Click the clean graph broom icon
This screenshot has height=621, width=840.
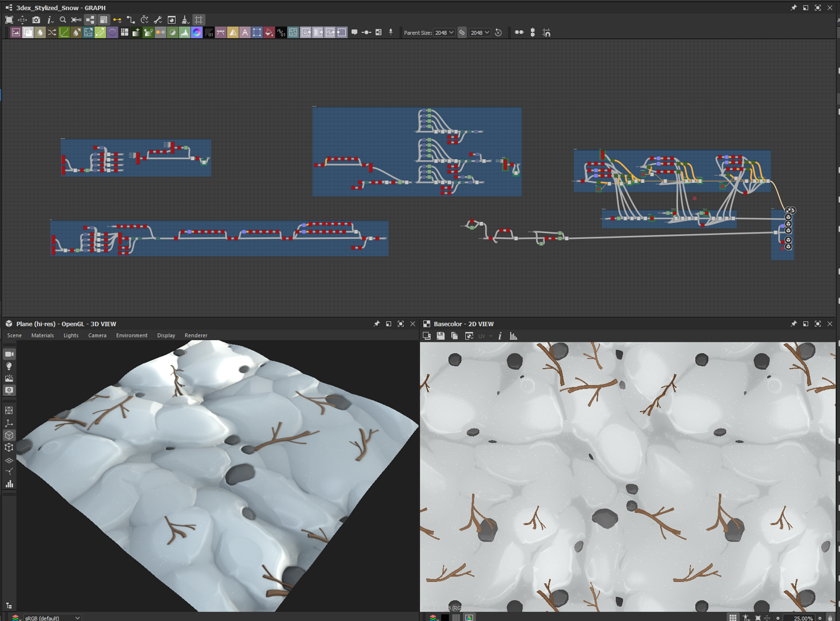pos(185,20)
